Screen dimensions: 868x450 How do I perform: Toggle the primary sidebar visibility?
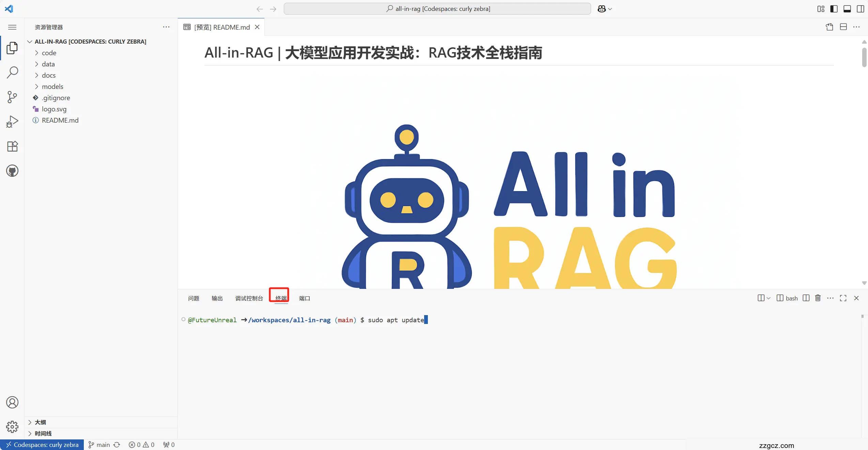click(834, 9)
